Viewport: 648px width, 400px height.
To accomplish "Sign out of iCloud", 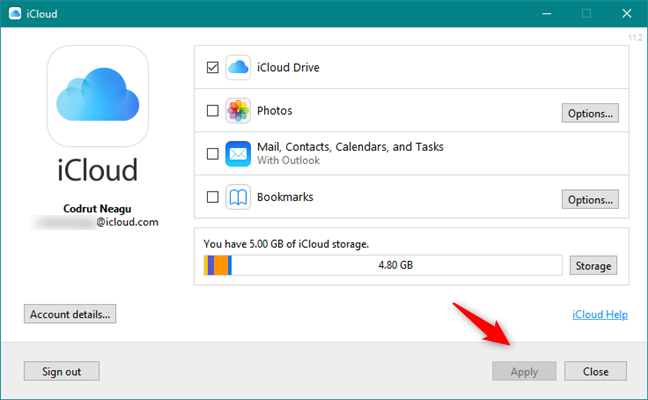I will tap(62, 371).
